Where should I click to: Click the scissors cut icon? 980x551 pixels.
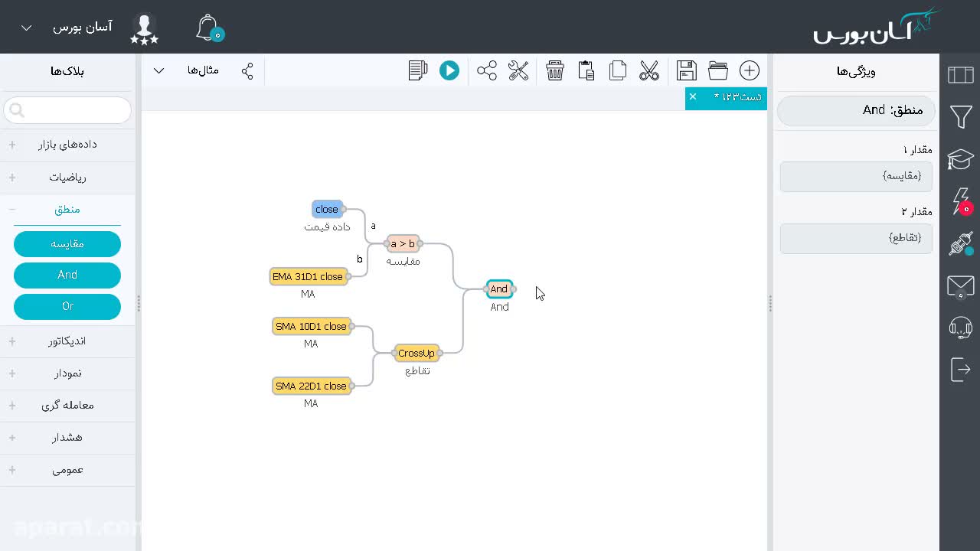point(649,70)
